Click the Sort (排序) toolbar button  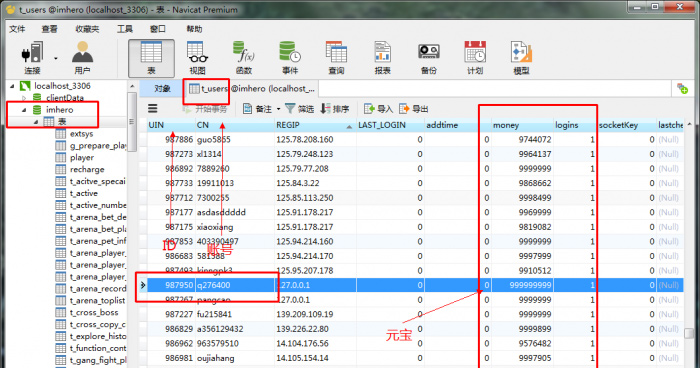(x=335, y=109)
